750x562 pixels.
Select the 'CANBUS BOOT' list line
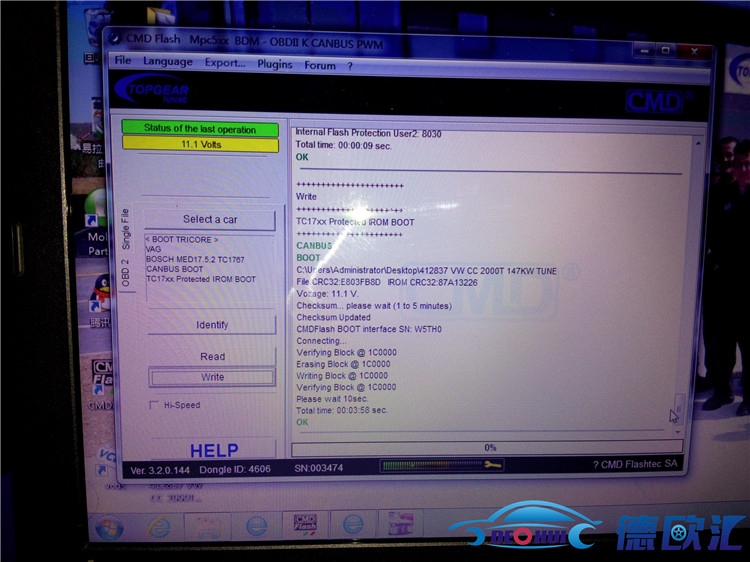coord(175,269)
